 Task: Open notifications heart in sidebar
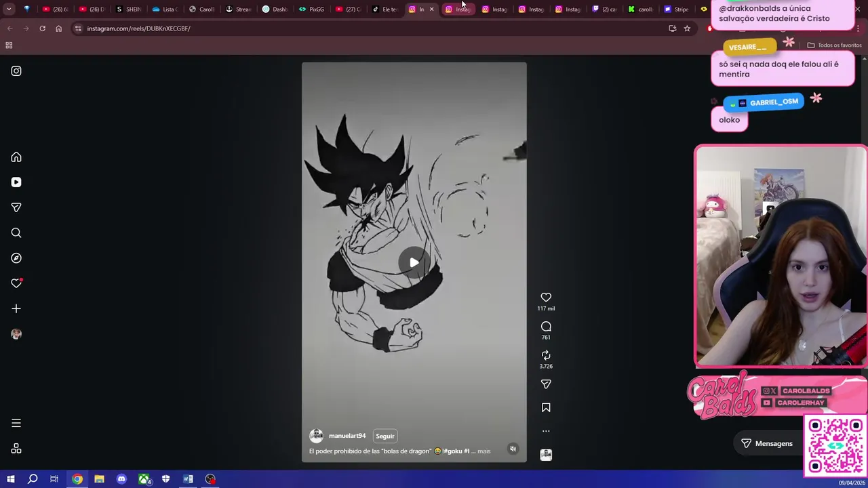pyautogui.click(x=16, y=283)
